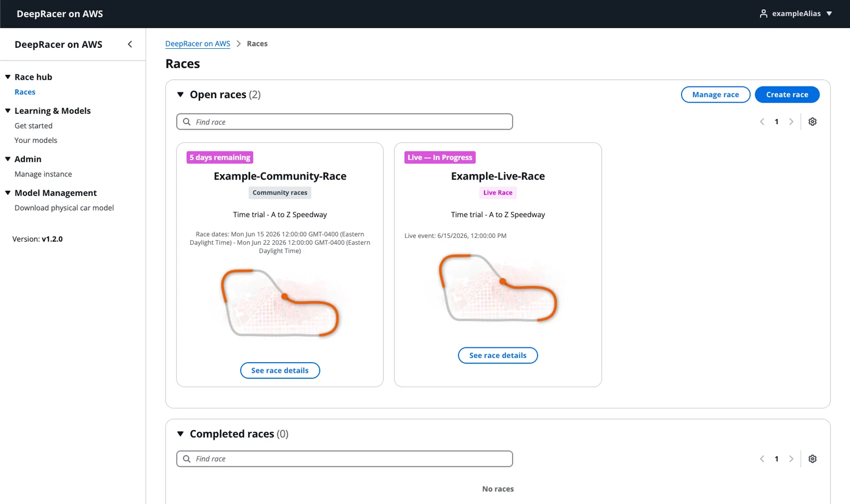Click the Create race button
850x504 pixels.
point(787,95)
